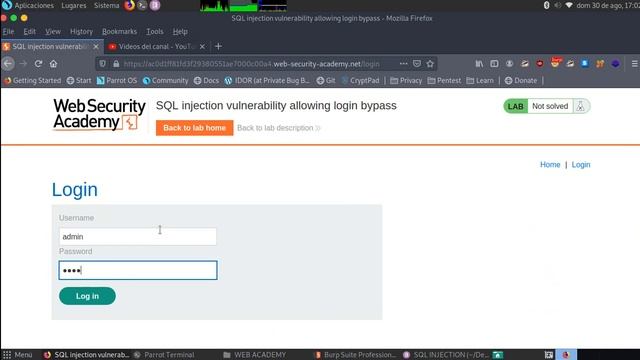This screenshot has width=640, height=360.
Task: Open the Tools menu
Action: tap(155, 31)
